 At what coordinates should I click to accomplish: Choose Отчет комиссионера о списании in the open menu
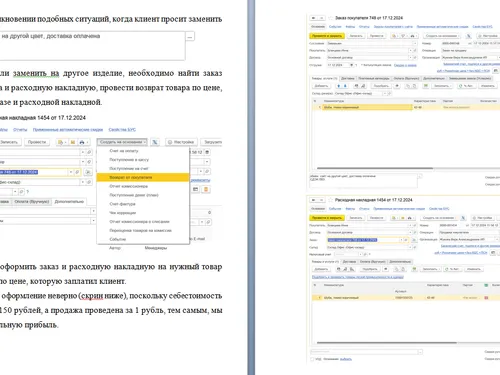[143, 222]
